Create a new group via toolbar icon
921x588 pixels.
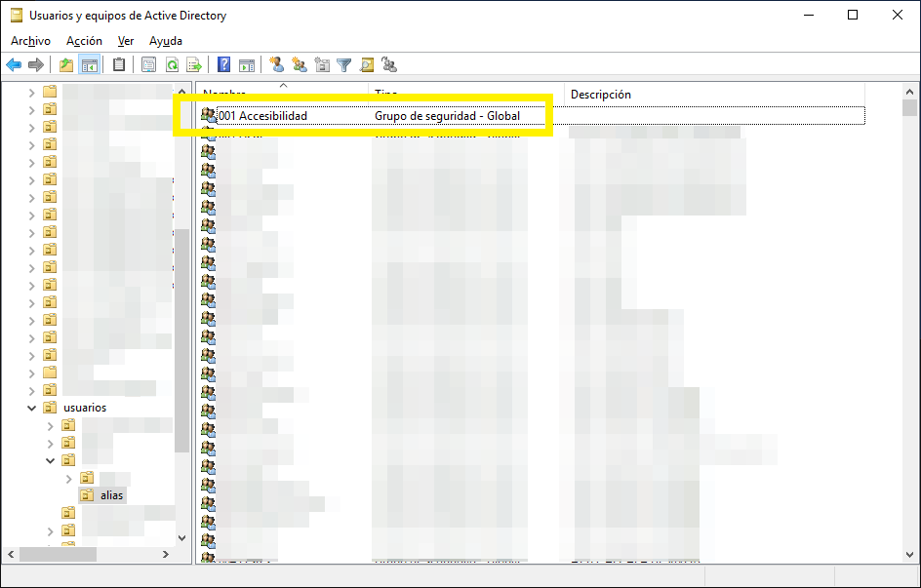point(300,64)
